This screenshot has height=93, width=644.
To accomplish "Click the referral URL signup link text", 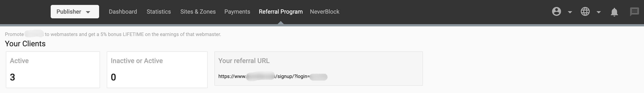I will (272, 76).
